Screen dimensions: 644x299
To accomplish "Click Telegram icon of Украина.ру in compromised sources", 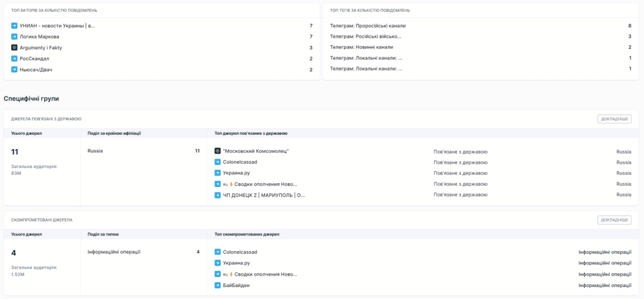I will coord(218,263).
